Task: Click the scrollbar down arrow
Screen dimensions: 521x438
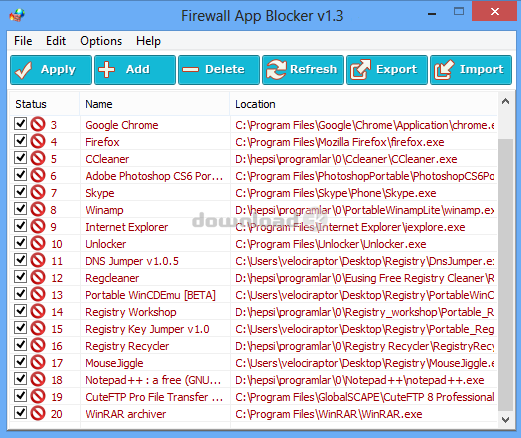Action: tap(505, 419)
